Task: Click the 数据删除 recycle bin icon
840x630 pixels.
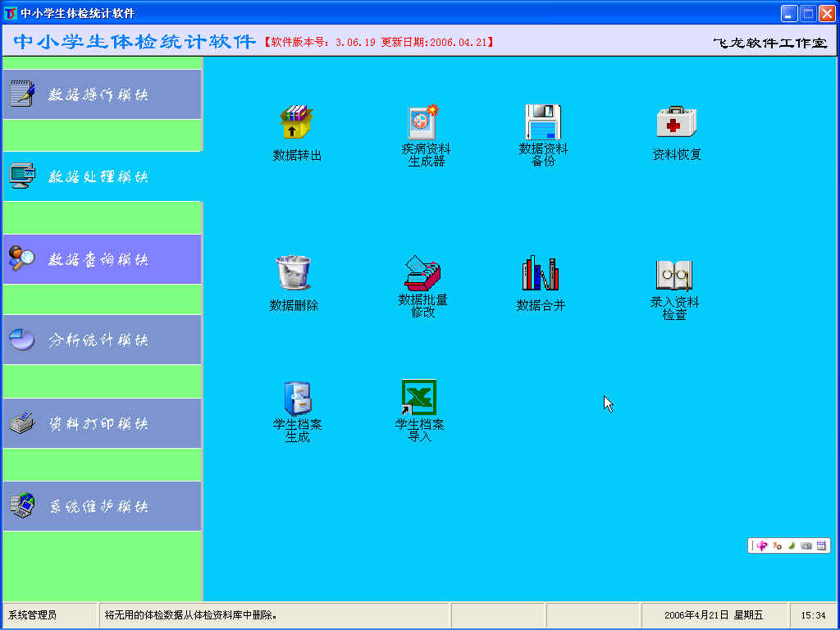Action: pyautogui.click(x=294, y=273)
